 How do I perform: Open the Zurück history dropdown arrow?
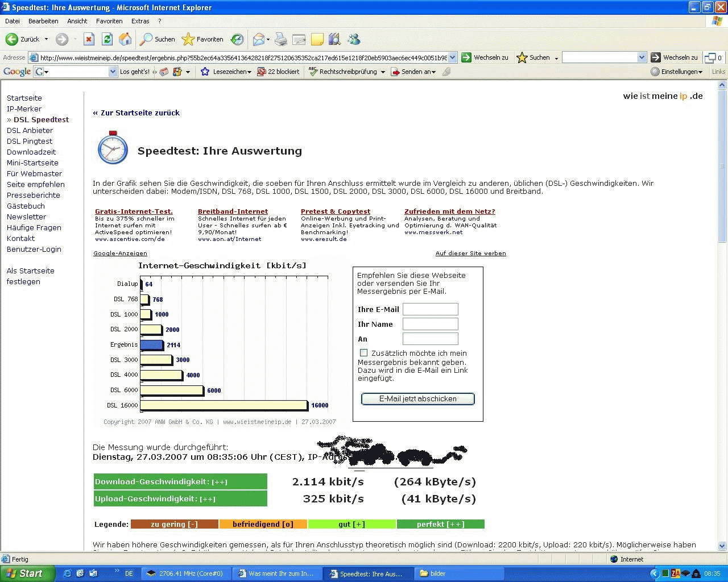[47, 39]
